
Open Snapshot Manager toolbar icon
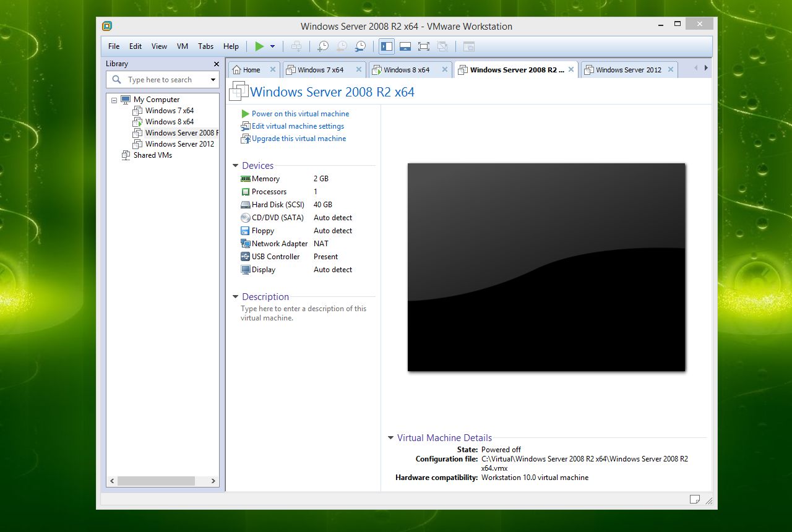click(x=360, y=46)
